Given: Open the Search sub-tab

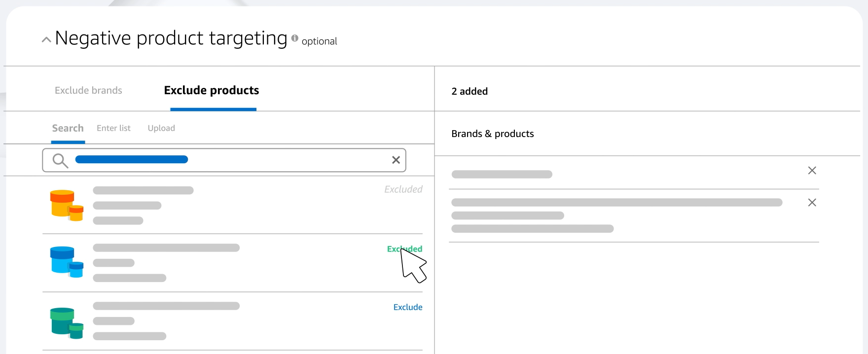Looking at the screenshot, I should [68, 128].
